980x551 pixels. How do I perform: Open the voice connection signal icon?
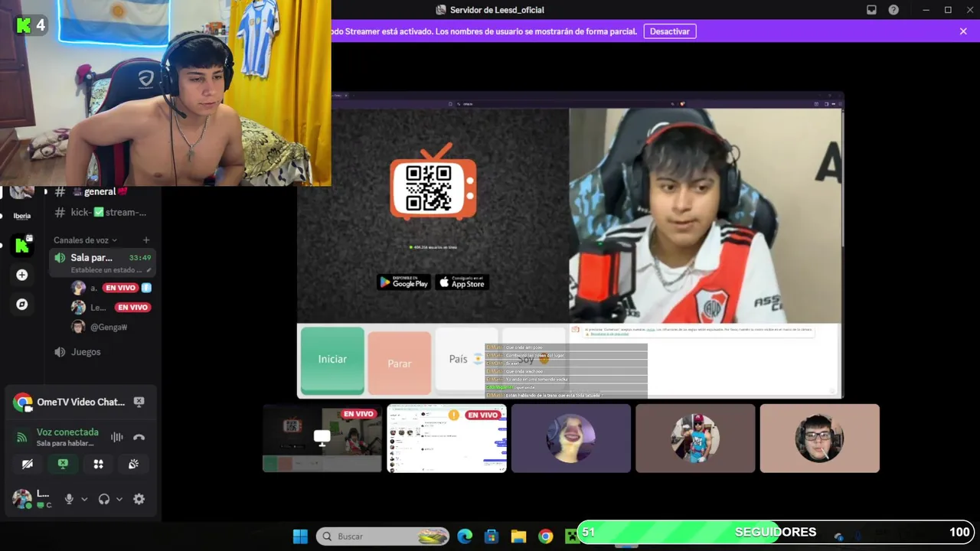21,437
